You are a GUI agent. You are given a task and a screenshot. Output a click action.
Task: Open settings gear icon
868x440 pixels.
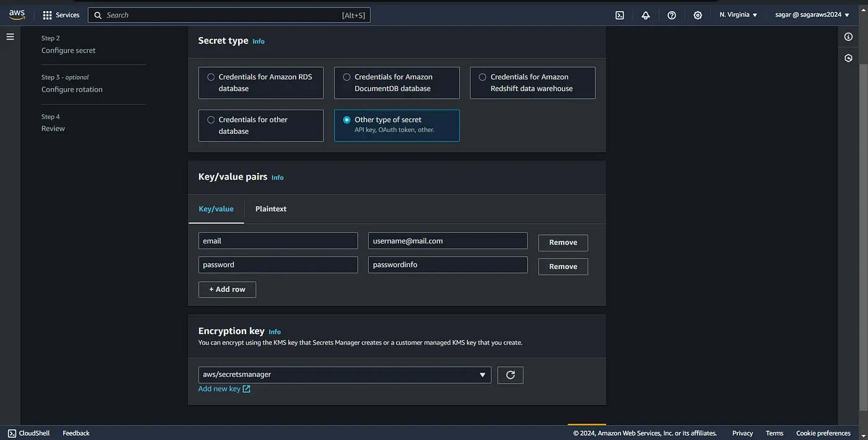697,15
